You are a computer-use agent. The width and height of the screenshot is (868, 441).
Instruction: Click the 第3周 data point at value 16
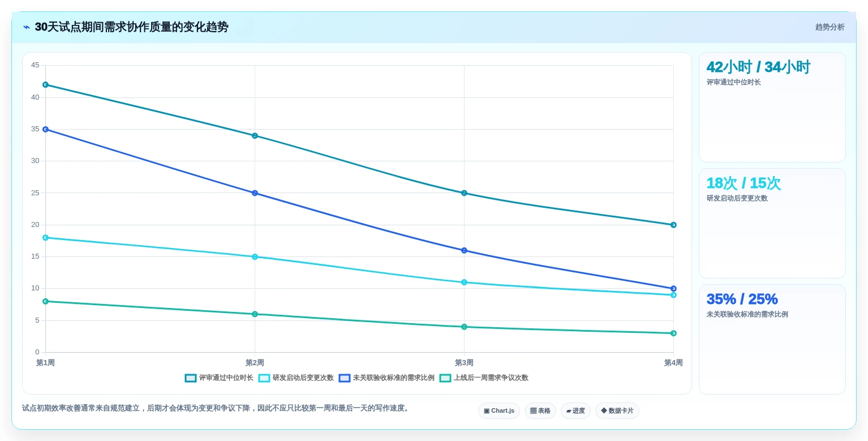464,251
